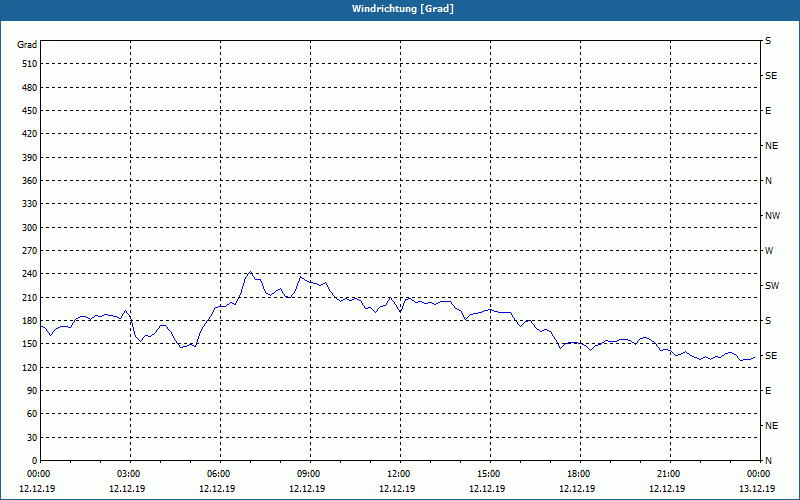Select the 00:00 label above 13.12.19
Screen dimensions: 800x500
[x=760, y=474]
